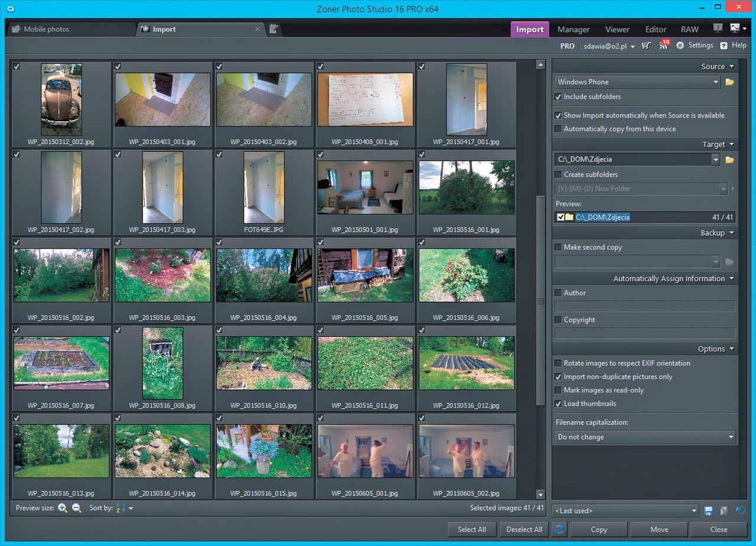Select thumbnail WP_20150501_001.jpg
The height and width of the screenshot is (546, 756).
365,187
